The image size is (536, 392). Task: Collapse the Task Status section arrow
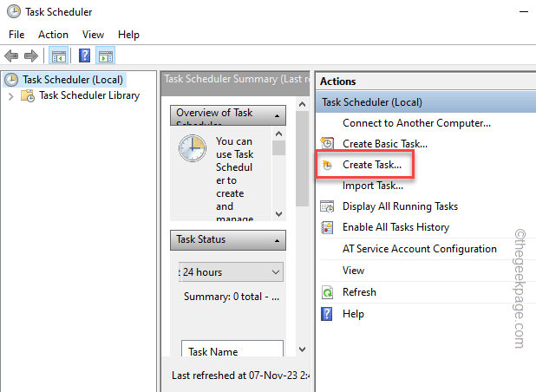[x=278, y=240]
